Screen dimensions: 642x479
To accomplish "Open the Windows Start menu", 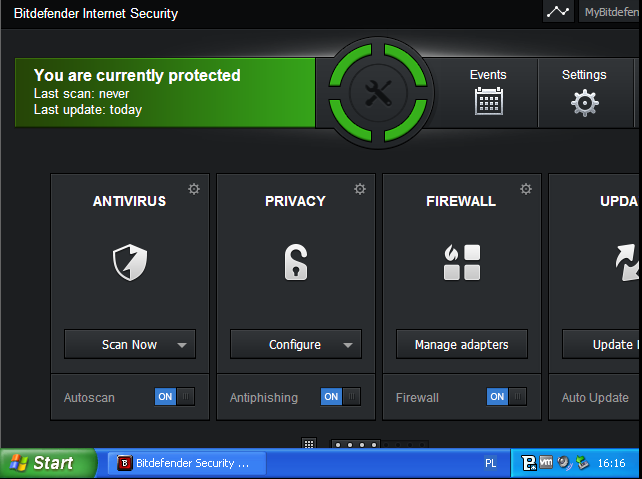I will [x=48, y=463].
